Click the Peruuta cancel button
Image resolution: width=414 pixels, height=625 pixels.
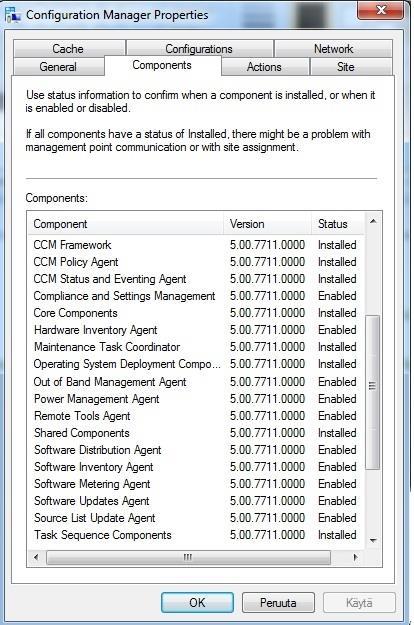pyautogui.click(x=278, y=602)
